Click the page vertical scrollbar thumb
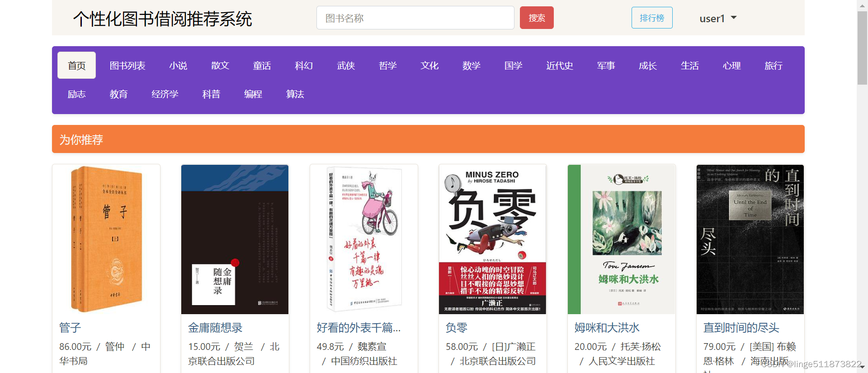 click(862, 48)
